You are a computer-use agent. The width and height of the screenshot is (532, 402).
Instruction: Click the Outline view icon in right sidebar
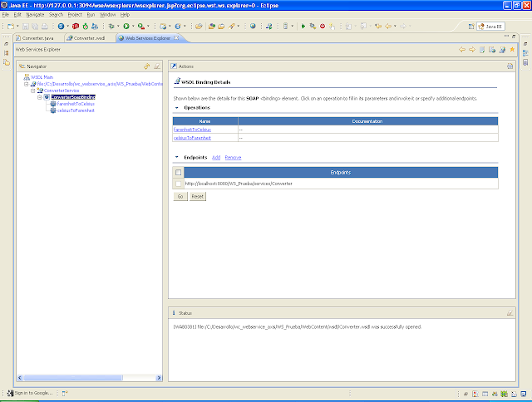coord(525,53)
